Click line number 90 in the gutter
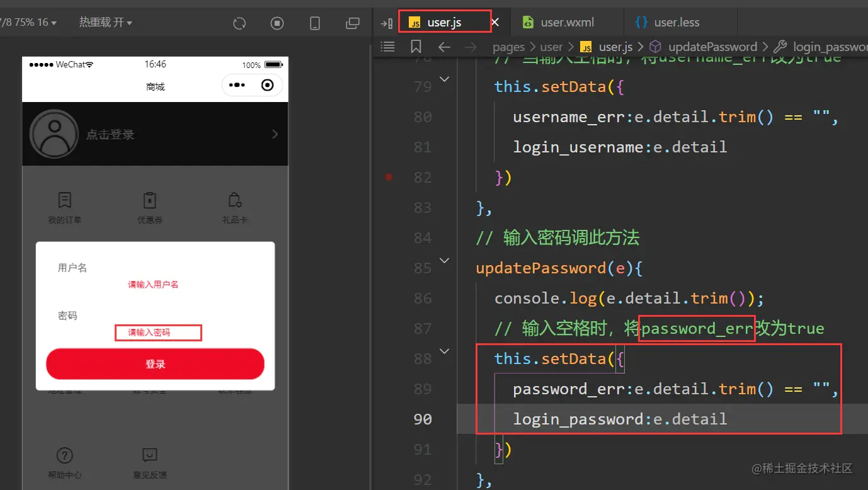The image size is (868, 490). click(x=423, y=419)
